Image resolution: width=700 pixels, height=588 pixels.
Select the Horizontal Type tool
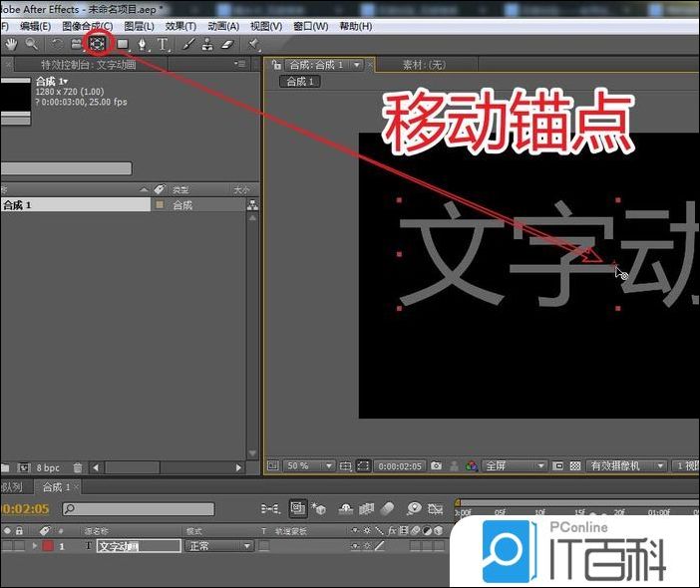coord(163,44)
